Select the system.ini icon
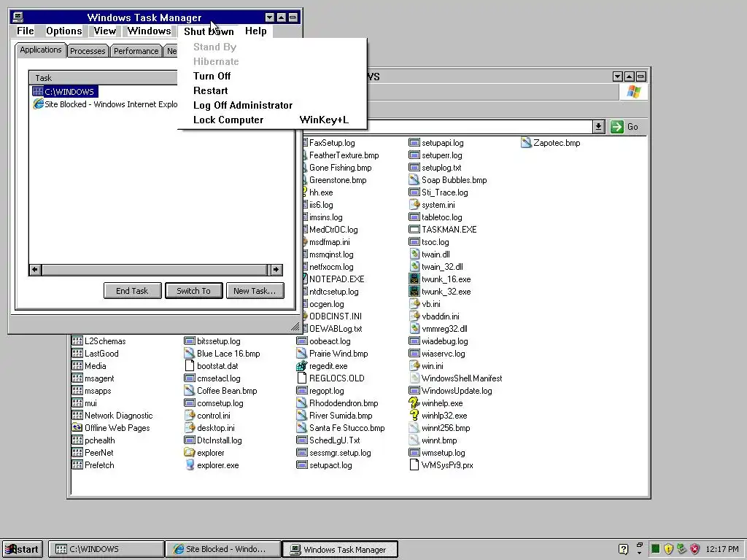Viewport: 747px width, 560px height. [x=414, y=205]
